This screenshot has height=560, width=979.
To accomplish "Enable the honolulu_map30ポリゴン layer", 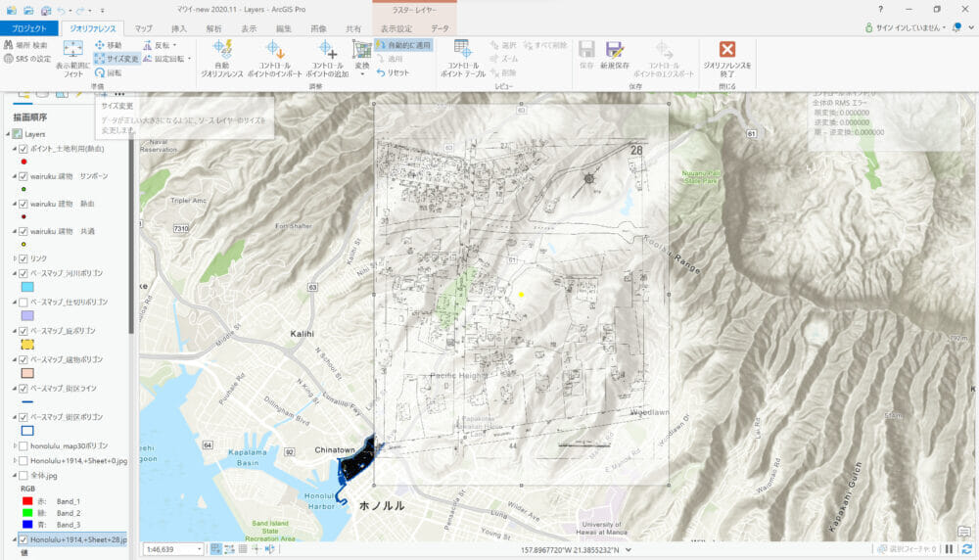I will [23, 445].
